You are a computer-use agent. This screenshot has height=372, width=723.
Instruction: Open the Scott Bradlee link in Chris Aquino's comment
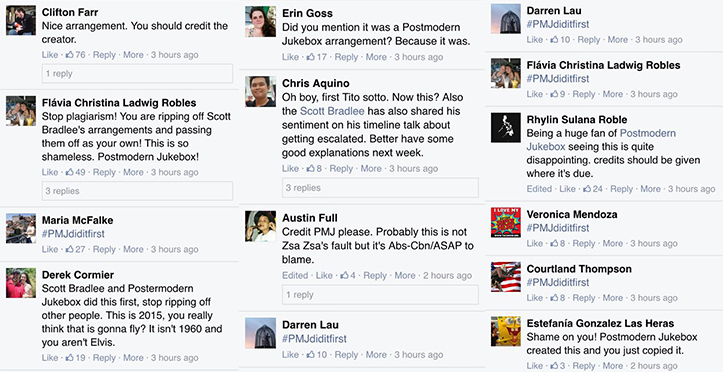[x=332, y=111]
